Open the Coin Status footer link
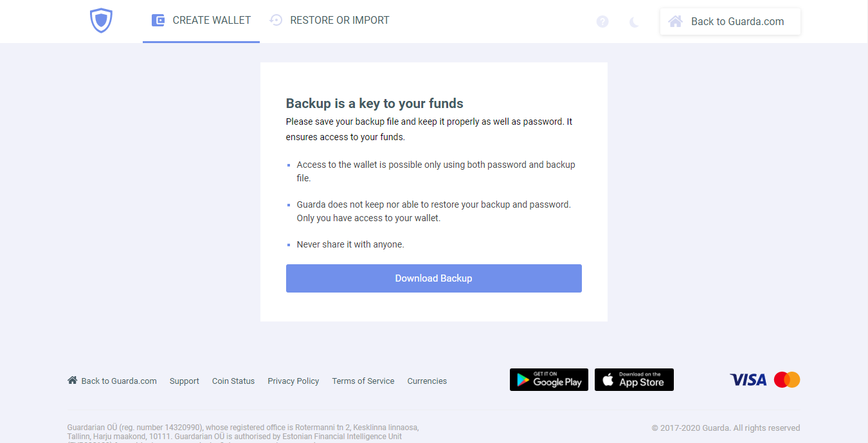Image resolution: width=868 pixels, height=443 pixels. pyautogui.click(x=233, y=381)
